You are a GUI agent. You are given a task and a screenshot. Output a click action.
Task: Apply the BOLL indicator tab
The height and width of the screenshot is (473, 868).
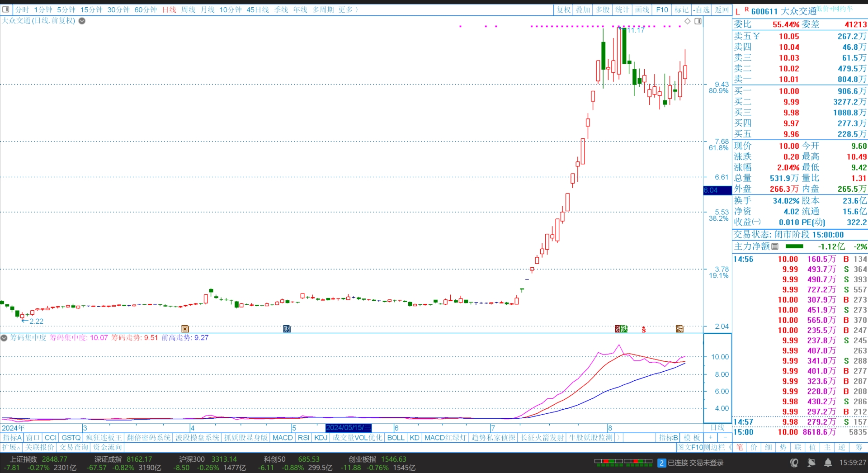point(396,438)
